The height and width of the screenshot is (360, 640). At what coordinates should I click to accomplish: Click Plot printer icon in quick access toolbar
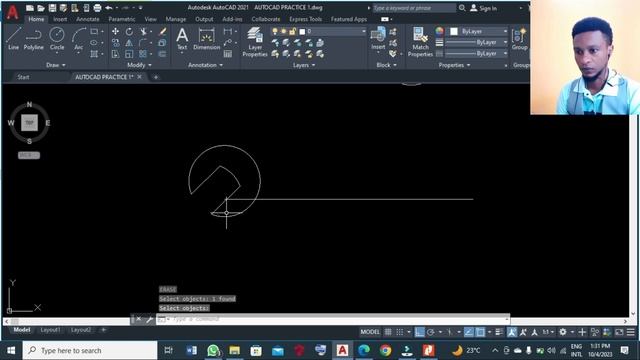[97, 8]
